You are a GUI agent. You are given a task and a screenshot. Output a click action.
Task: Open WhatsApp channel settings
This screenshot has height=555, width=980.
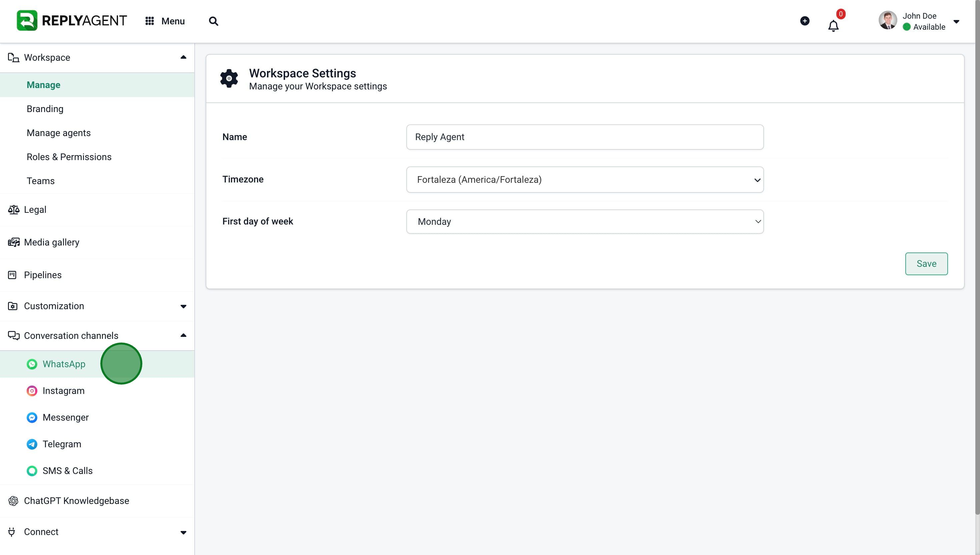[x=97, y=364]
